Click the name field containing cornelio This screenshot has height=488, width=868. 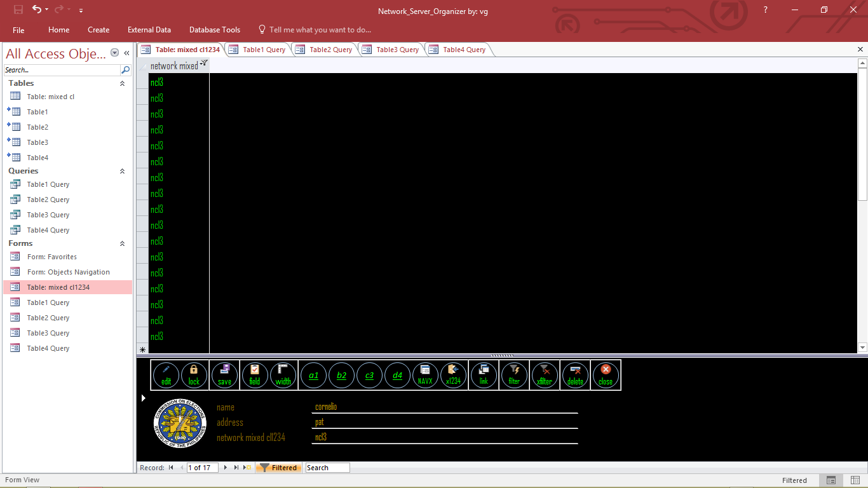pyautogui.click(x=445, y=407)
